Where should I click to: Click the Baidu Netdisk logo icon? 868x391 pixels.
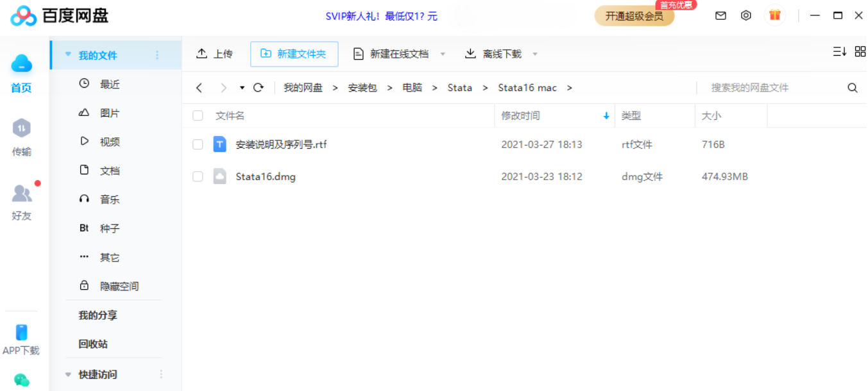tap(24, 16)
